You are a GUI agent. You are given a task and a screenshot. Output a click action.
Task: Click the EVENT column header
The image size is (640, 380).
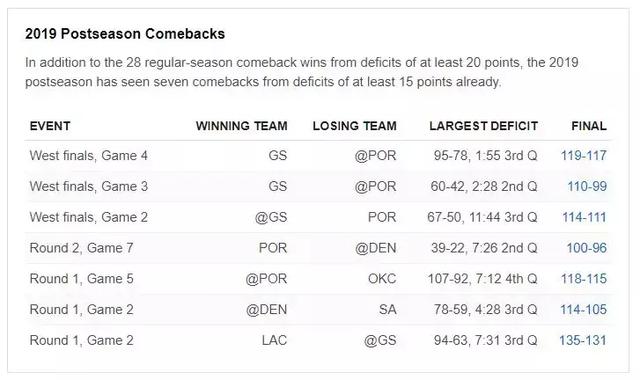(50, 126)
